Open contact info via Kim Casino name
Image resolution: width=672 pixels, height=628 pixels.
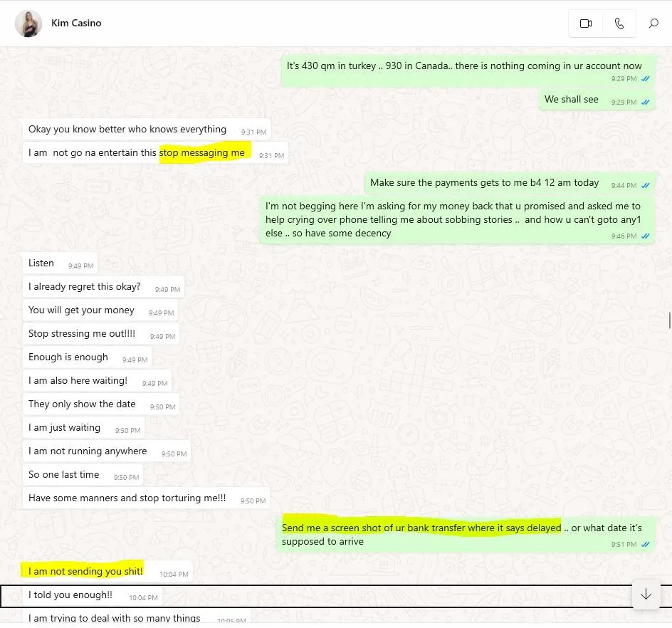click(x=76, y=23)
